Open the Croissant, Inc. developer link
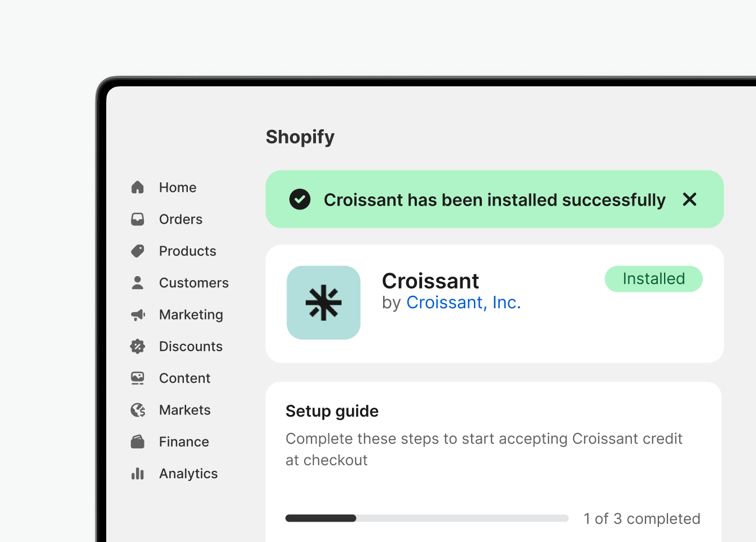Viewport: 756px width, 542px height. [463, 303]
